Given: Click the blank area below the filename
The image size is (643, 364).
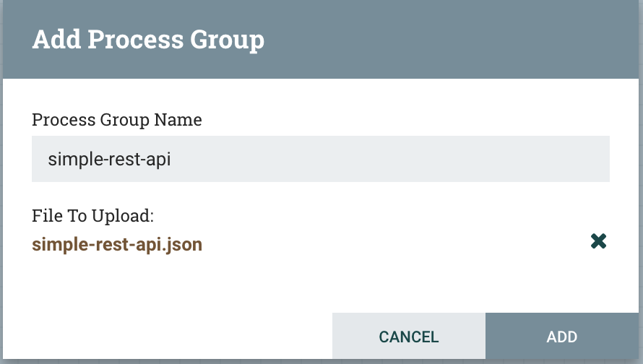Looking at the screenshot, I should click(217, 285).
